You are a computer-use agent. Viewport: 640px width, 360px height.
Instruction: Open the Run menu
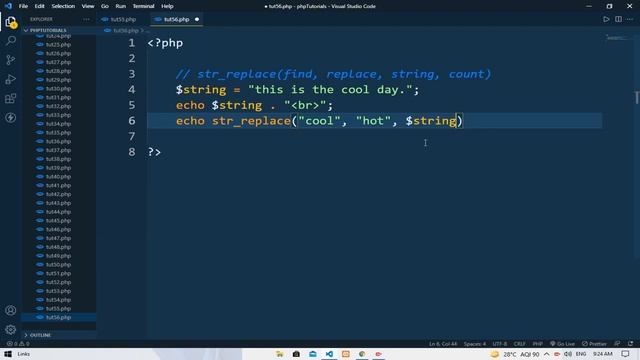[x=120, y=6]
